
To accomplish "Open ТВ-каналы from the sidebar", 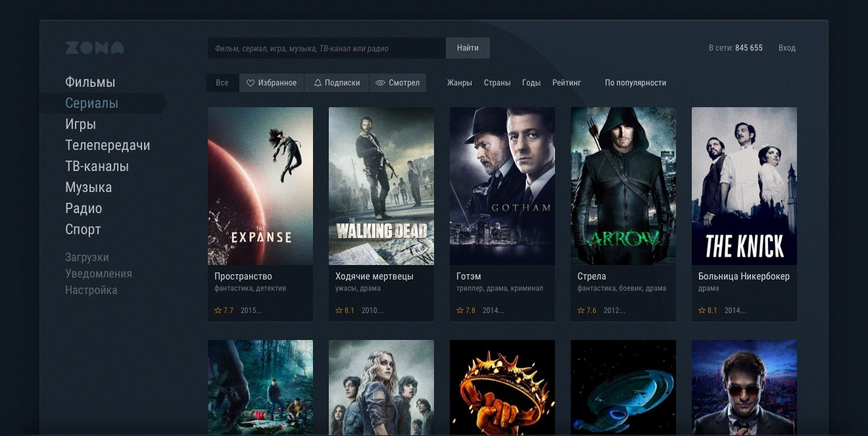I will click(x=97, y=166).
